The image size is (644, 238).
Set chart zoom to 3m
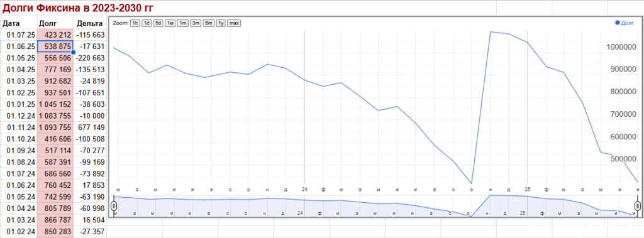tap(196, 23)
